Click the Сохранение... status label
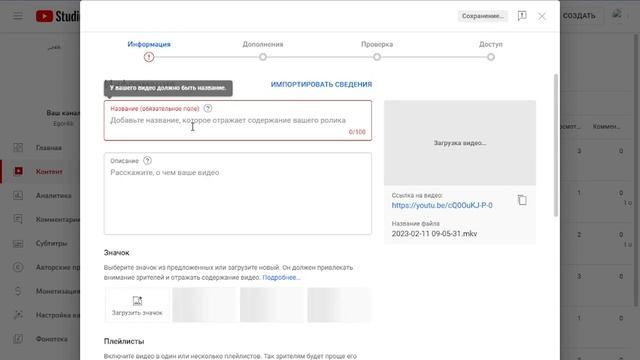 click(x=483, y=16)
